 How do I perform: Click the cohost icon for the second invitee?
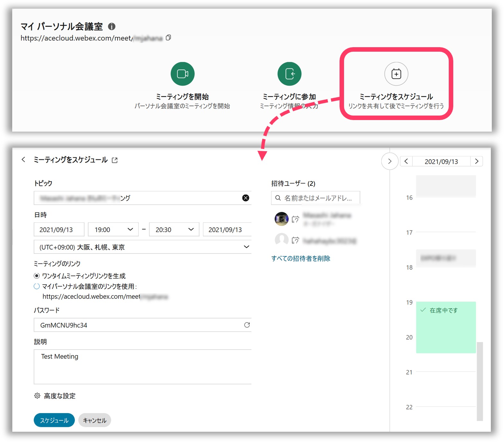click(x=296, y=240)
